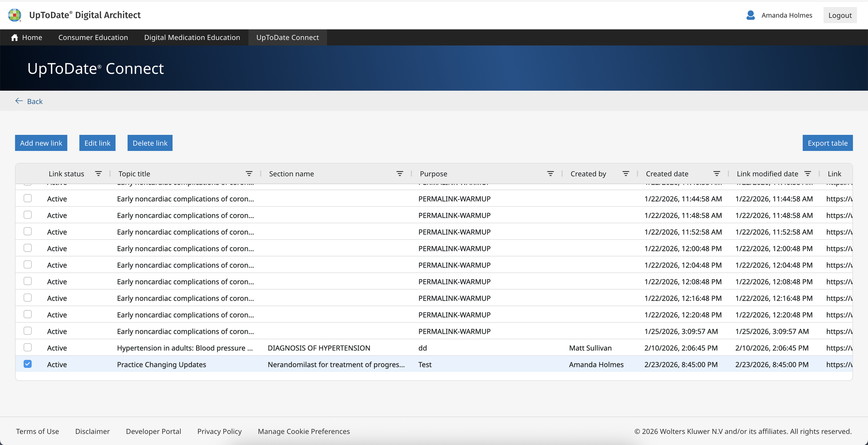Open the Disclaimer footer link
Screen dimensions: 868x445
[x=92, y=431]
